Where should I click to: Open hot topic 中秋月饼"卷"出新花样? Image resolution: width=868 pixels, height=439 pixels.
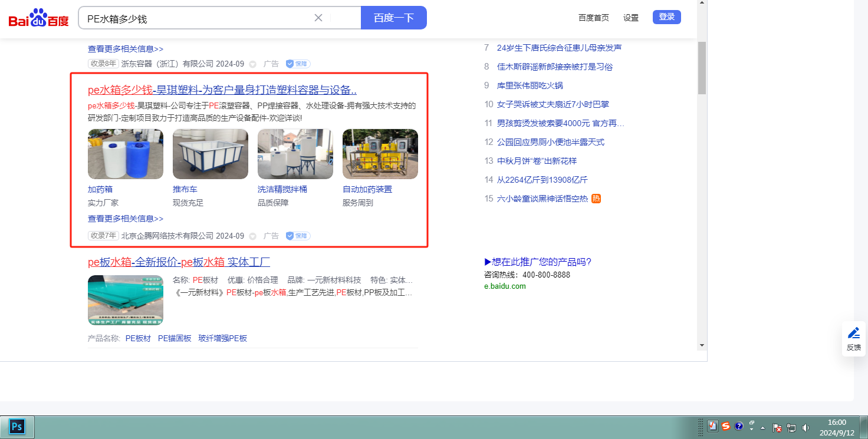537,161
